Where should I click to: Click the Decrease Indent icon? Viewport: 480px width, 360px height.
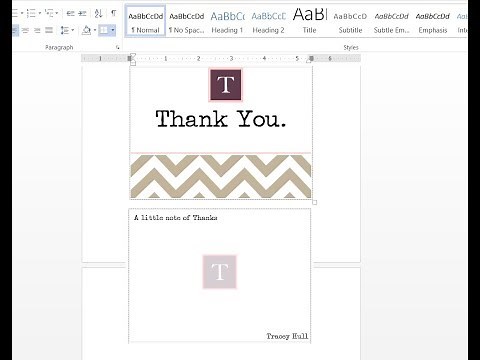click(x=70, y=13)
